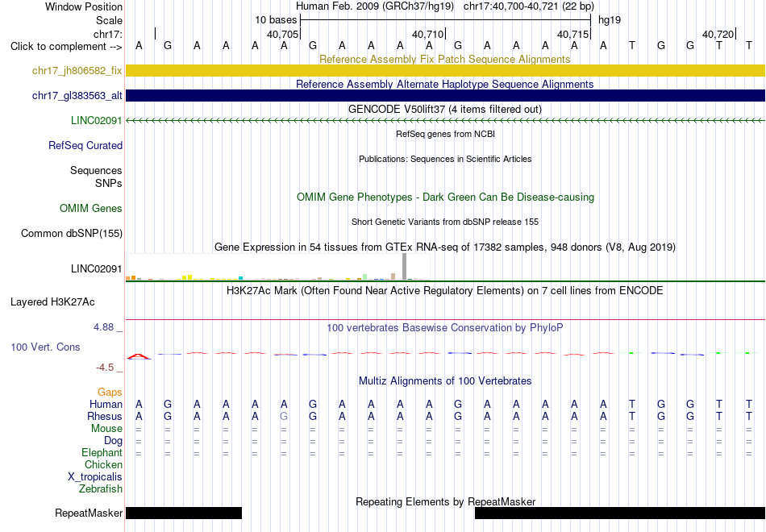Click 'Click to complement -->' label
Image resolution: width=766 pixels, height=532 pixels.
click(x=66, y=47)
